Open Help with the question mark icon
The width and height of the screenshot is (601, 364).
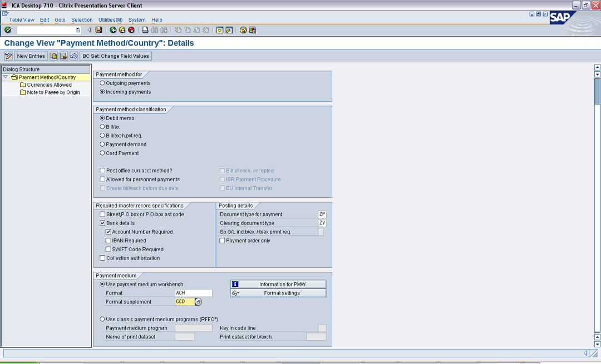(x=243, y=30)
